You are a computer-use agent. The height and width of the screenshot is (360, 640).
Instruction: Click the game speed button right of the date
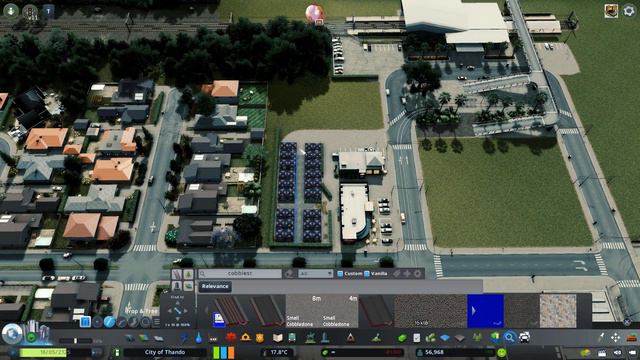(x=97, y=352)
